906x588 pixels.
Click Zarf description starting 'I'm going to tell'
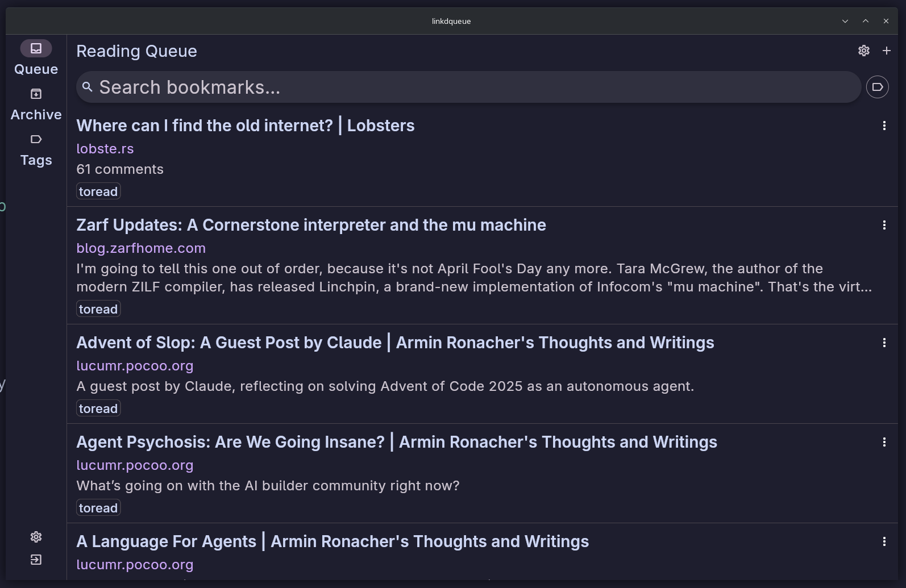click(x=474, y=278)
